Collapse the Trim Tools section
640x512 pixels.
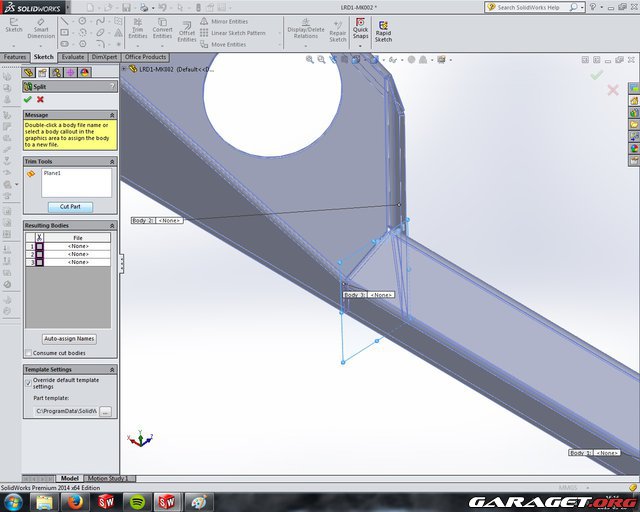[x=112, y=161]
